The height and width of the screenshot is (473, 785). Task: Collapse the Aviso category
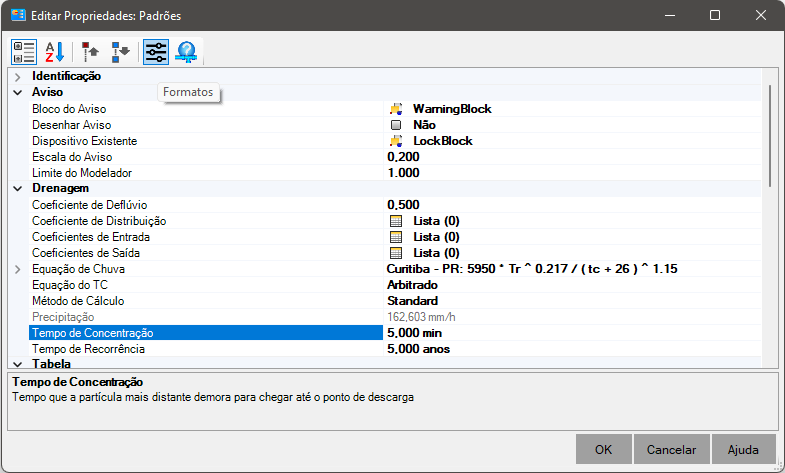pyautogui.click(x=18, y=93)
